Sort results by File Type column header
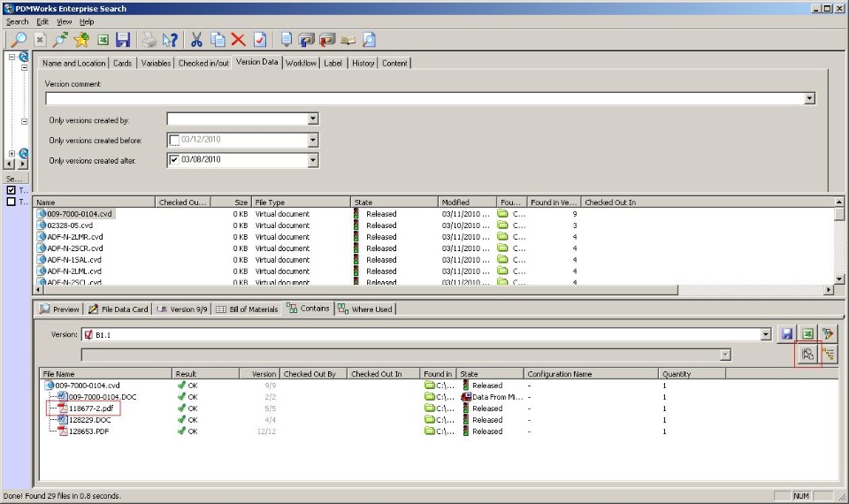 click(x=301, y=202)
